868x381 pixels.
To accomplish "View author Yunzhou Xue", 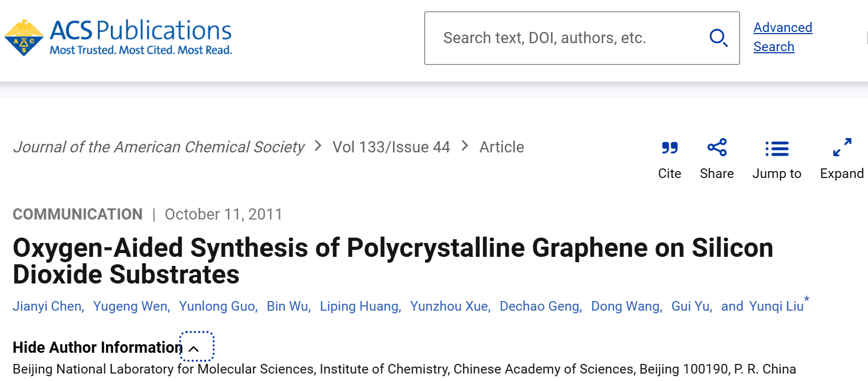I will point(450,306).
